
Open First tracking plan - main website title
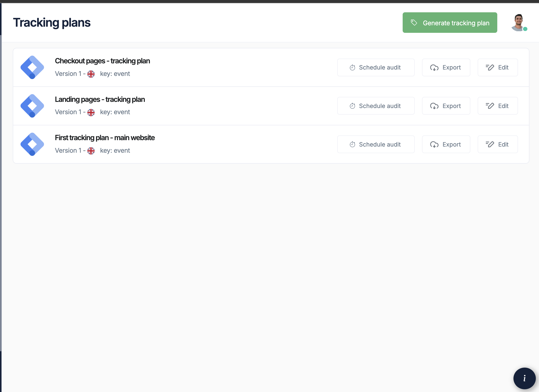[105, 138]
